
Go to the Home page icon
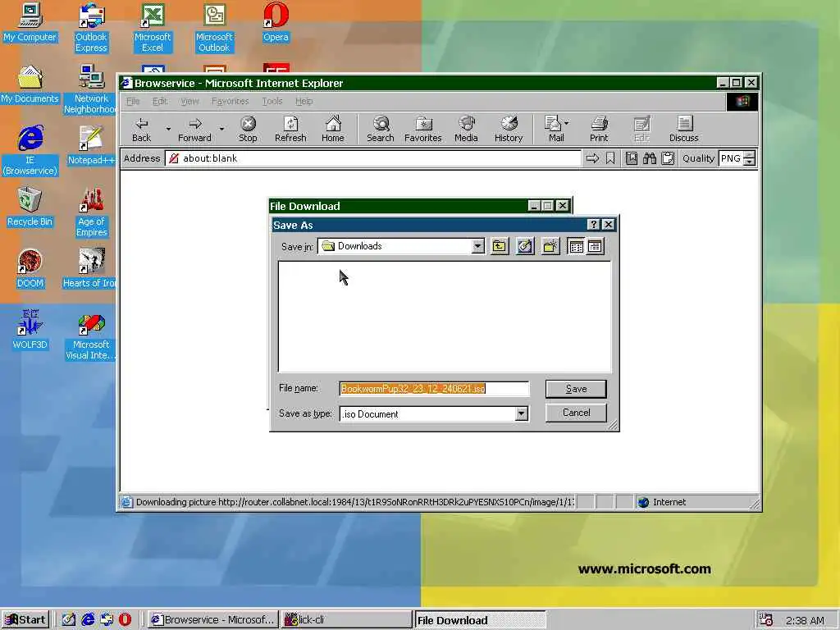click(x=333, y=129)
